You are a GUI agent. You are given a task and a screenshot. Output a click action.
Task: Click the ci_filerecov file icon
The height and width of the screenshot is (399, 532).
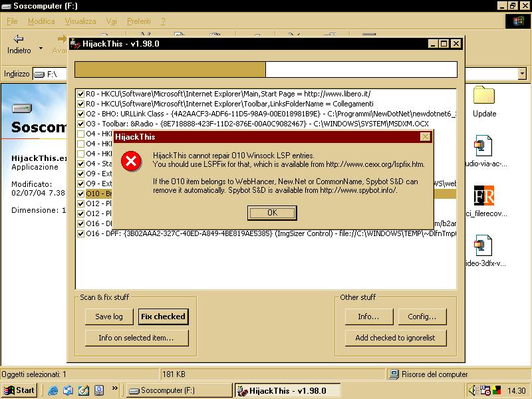[x=484, y=196]
